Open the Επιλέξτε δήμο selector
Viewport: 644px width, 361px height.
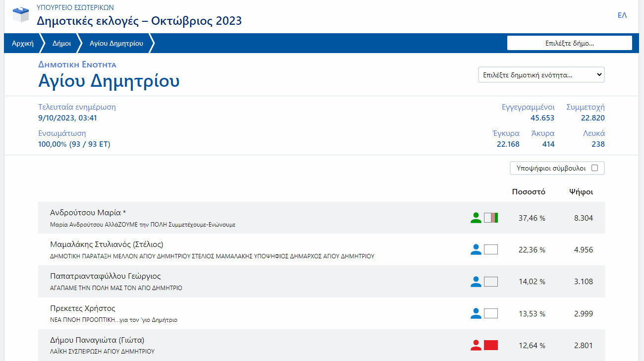(569, 43)
